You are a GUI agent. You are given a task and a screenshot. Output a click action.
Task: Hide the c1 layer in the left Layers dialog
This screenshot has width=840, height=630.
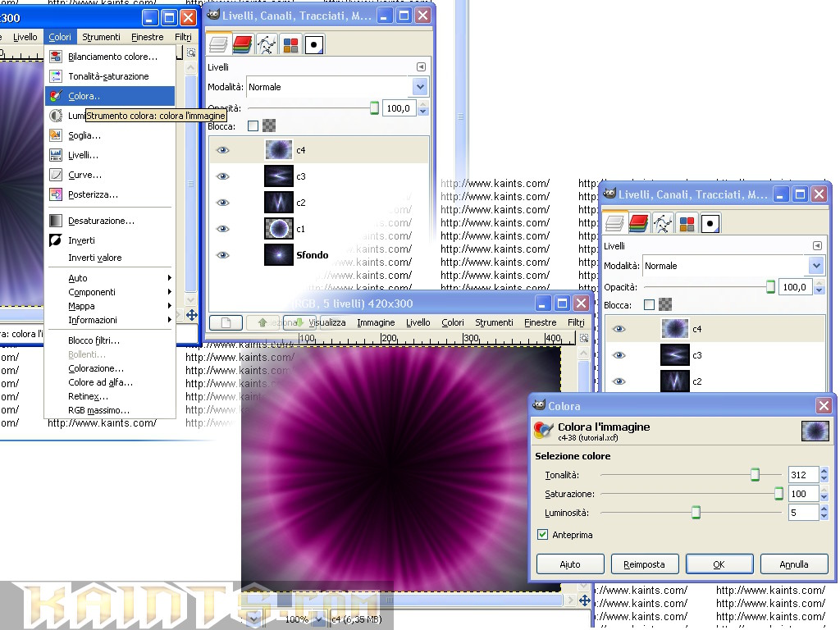223,229
